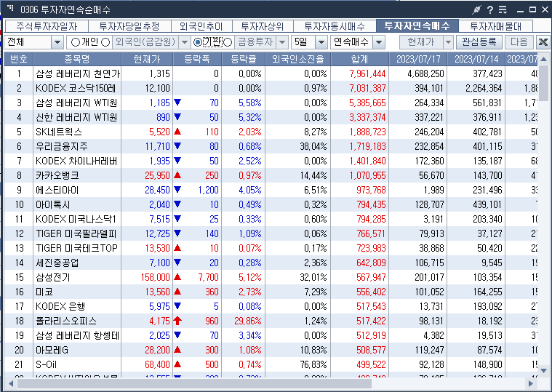Open help with the question mark icon
This screenshot has height=392, width=552.
click(490, 10)
